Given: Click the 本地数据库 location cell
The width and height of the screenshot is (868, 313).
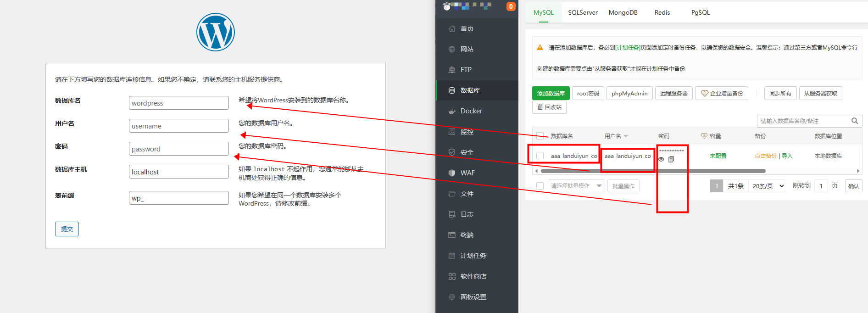Looking at the screenshot, I should click(828, 156).
